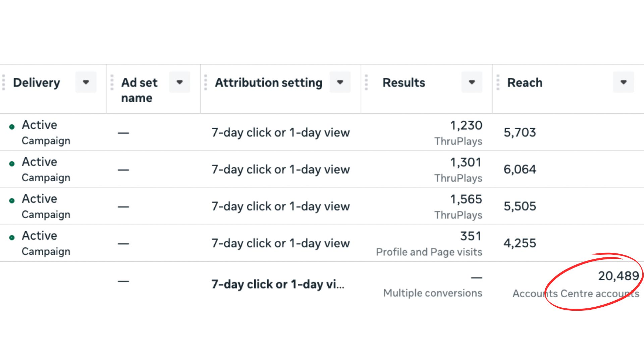The image size is (644, 362).
Task: Click the Reach column header label
Action: [525, 82]
